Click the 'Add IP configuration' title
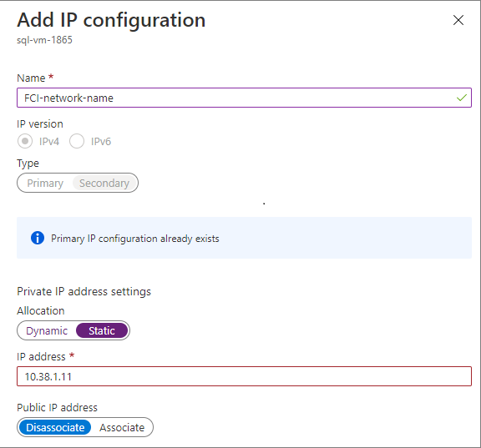Viewport: 481px width, 448px height. (111, 20)
